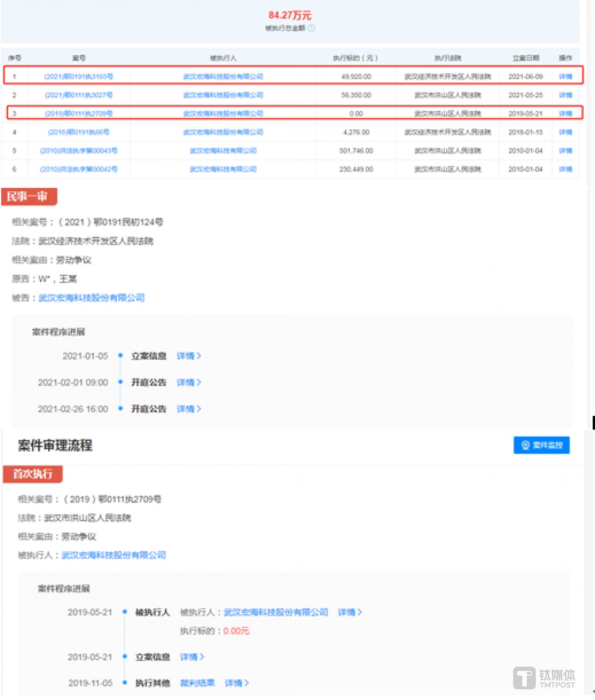
Task: Click the 首次执行 red section tag
Action: point(33,474)
